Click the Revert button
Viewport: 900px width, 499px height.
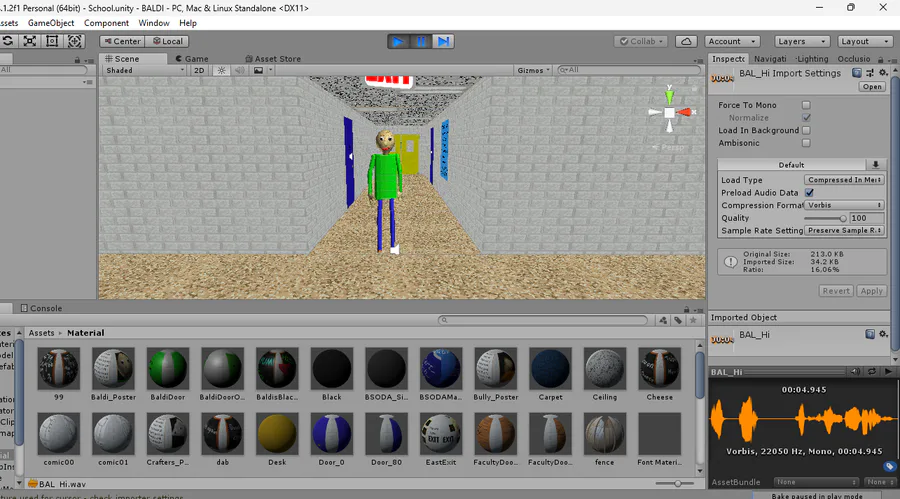(x=836, y=291)
